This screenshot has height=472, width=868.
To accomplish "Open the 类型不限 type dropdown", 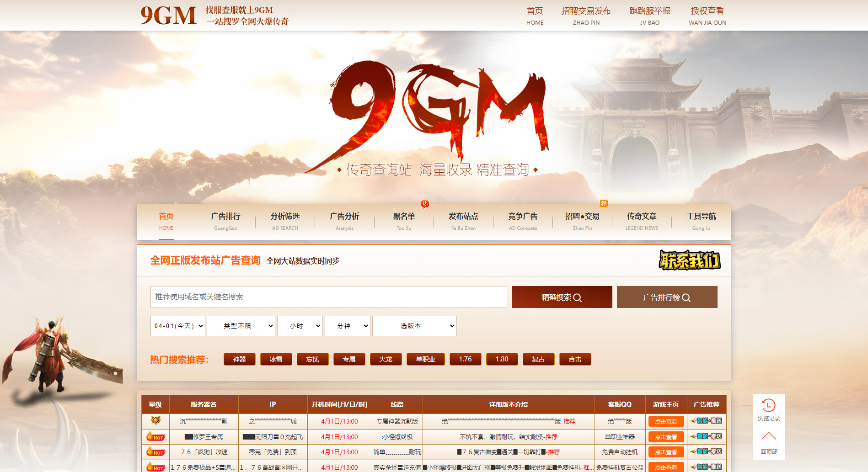I will [241, 326].
